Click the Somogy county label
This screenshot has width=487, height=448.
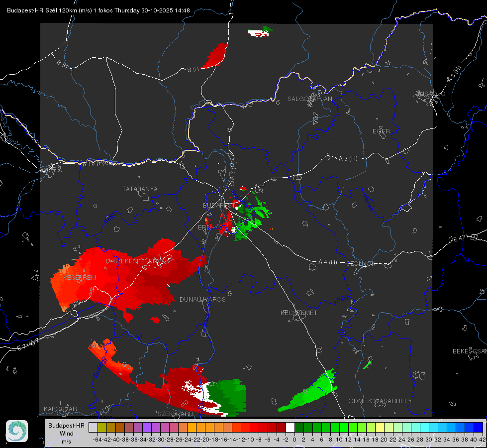pos(100,367)
